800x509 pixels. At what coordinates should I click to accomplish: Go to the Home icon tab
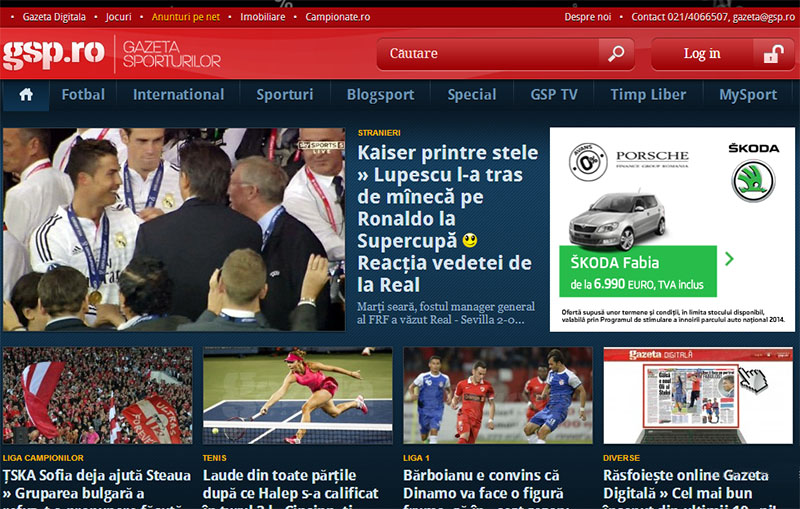26,95
